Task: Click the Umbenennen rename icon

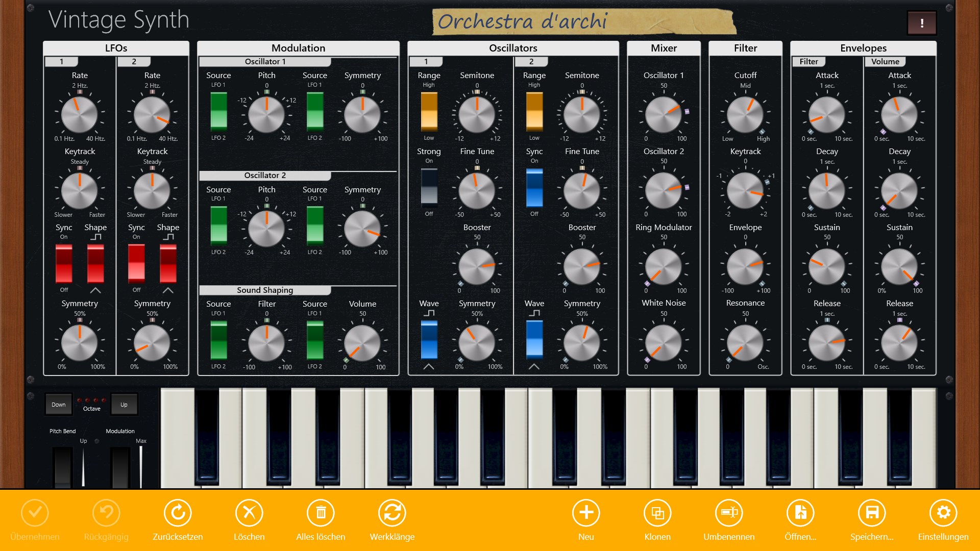Action: (729, 513)
